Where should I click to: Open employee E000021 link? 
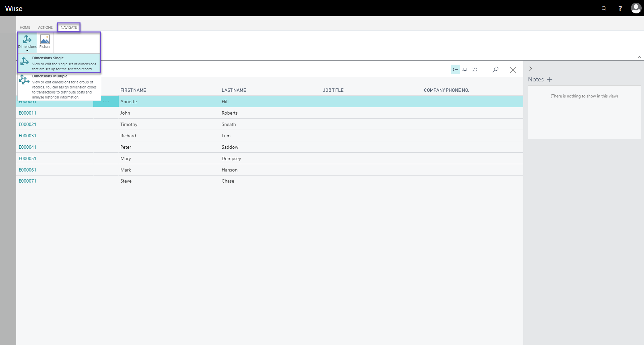[x=28, y=124]
